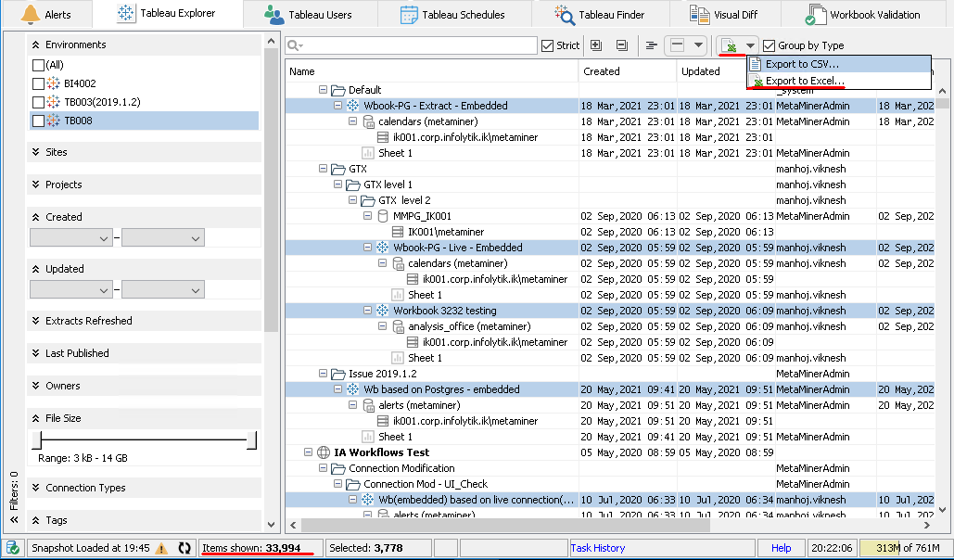
Task: Click the alerts (metaminer) datasource icon under Wb based on Postgres
Action: [x=369, y=405]
